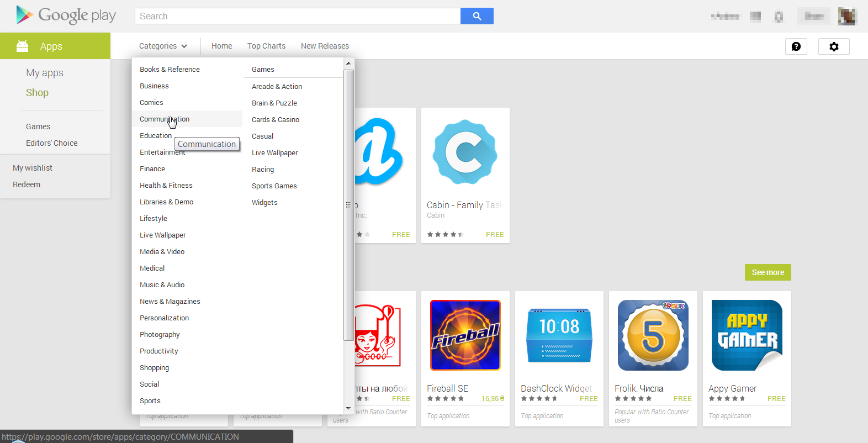Select Cards & Casino games category
The image size is (868, 443).
(x=276, y=119)
